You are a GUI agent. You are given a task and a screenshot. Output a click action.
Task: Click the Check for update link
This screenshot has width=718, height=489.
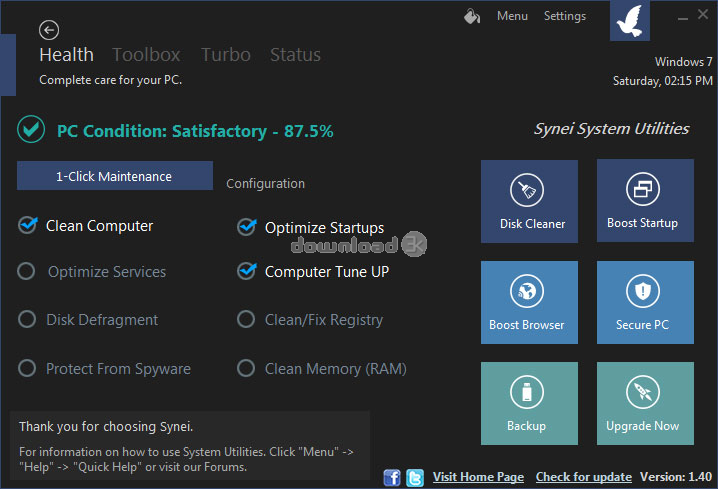584,477
